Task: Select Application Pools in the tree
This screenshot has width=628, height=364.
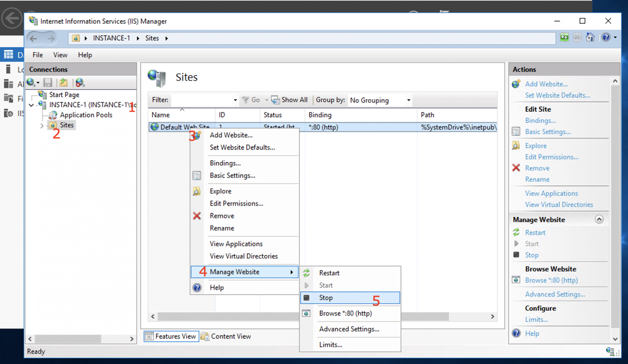Action: [86, 115]
